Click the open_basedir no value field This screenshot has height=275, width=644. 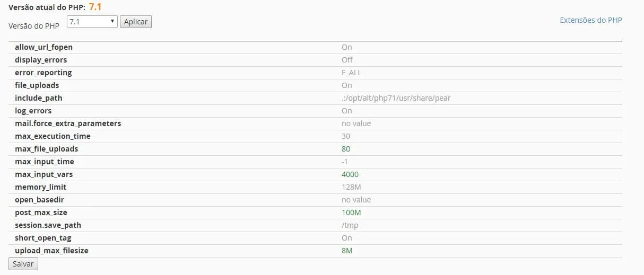(x=356, y=200)
